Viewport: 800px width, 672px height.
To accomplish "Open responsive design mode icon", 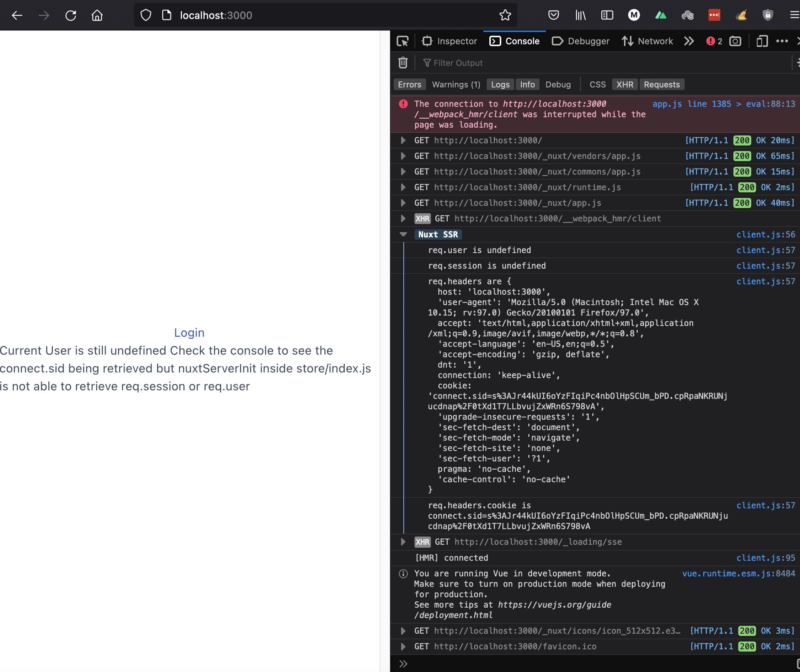I will pos(762,41).
